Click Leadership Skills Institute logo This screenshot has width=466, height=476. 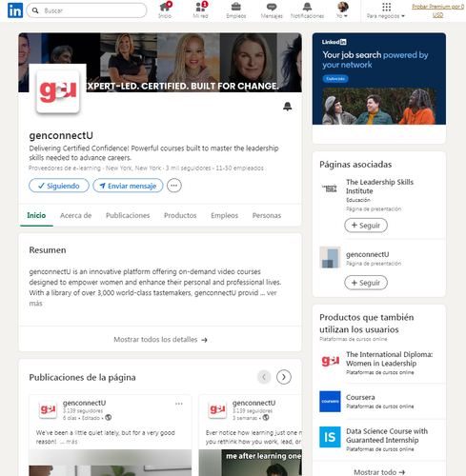pos(330,188)
